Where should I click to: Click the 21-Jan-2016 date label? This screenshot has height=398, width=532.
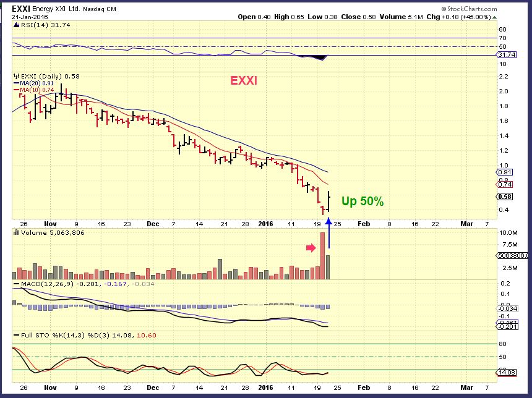30,17
